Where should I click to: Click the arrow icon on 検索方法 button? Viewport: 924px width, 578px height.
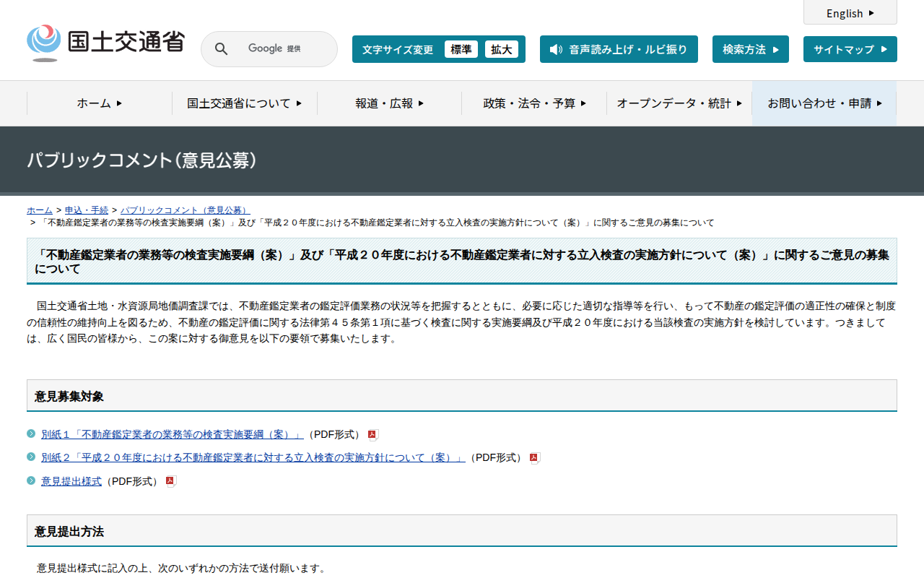776,50
